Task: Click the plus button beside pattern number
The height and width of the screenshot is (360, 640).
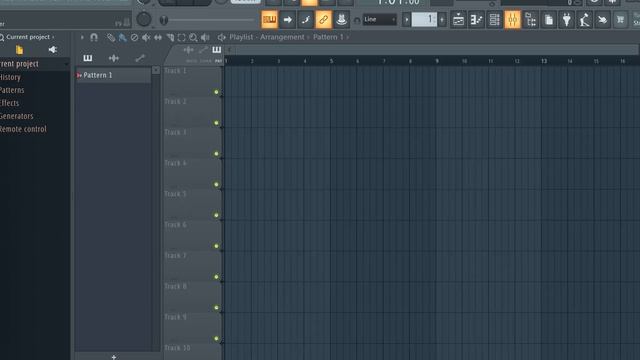Action: coord(442,20)
